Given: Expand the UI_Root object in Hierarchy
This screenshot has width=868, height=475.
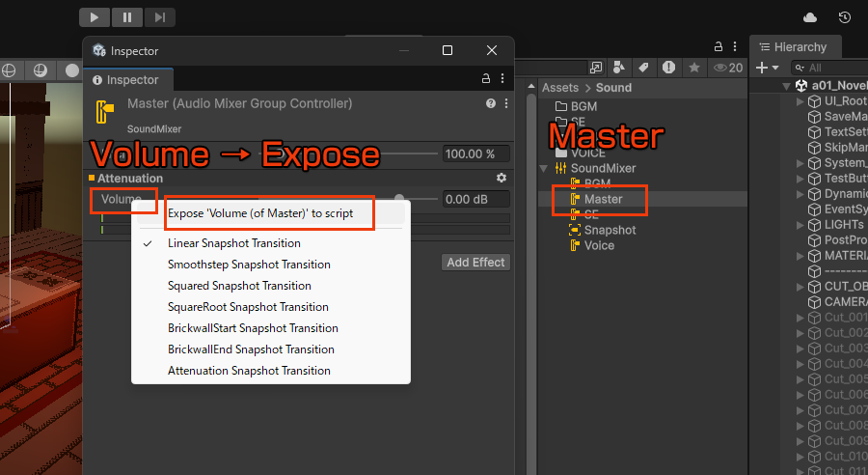Looking at the screenshot, I should click(800, 101).
